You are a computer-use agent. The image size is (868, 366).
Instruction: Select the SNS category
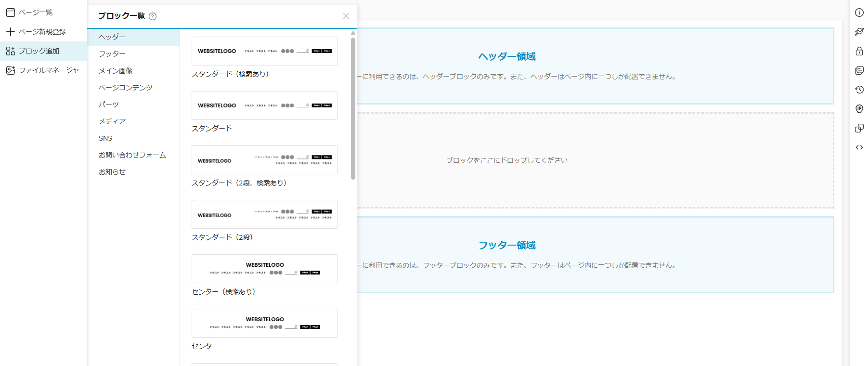[x=133, y=138]
